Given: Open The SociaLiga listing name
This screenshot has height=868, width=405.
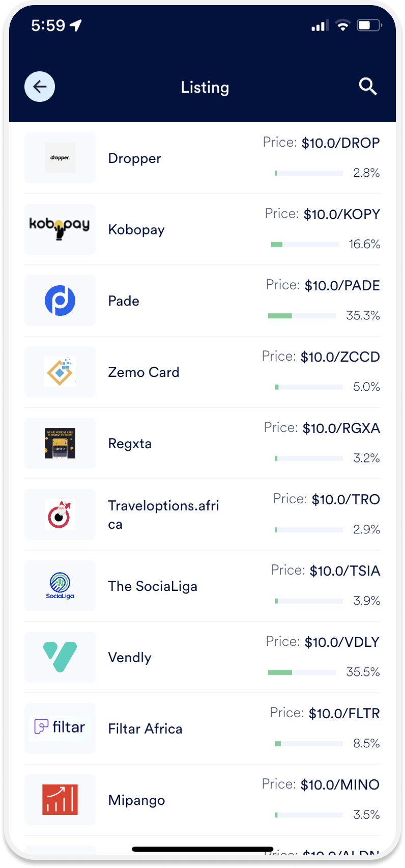Looking at the screenshot, I should tap(153, 586).
